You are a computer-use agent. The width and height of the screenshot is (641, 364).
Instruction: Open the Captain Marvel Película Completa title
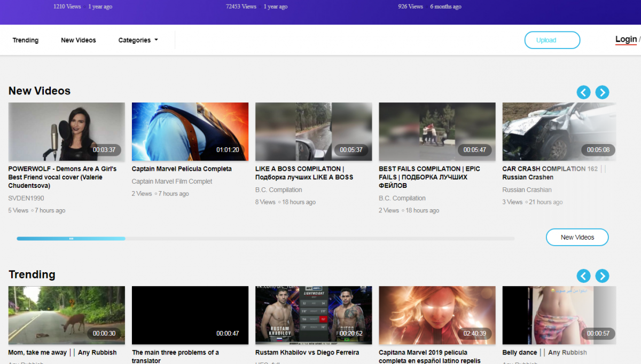[182, 169]
